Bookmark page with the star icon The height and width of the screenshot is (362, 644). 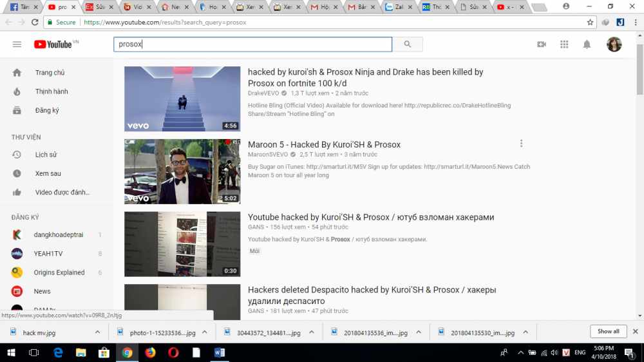click(x=590, y=22)
